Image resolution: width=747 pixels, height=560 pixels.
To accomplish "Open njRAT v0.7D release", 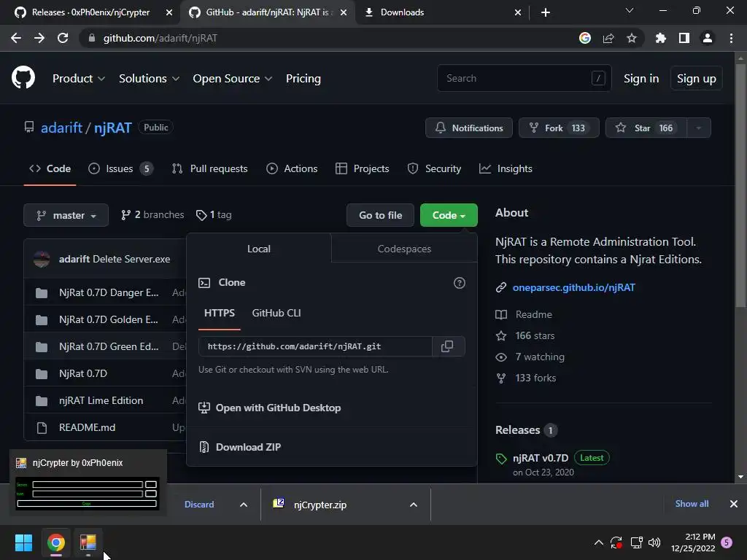I will tap(541, 458).
